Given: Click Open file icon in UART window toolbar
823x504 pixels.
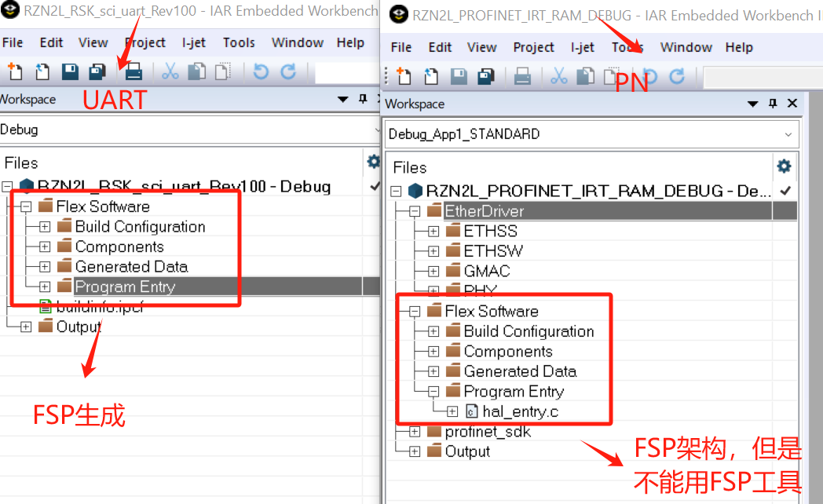Looking at the screenshot, I should tap(42, 71).
